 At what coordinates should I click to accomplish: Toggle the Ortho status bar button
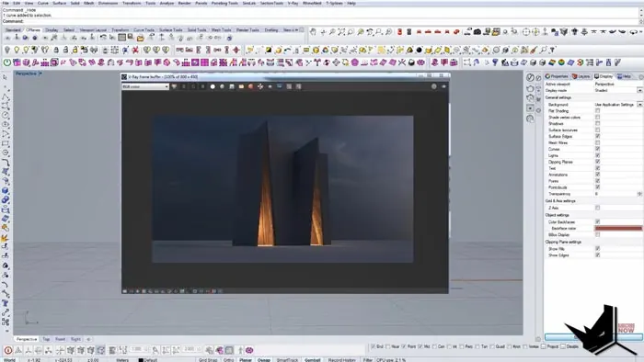pyautogui.click(x=228, y=360)
